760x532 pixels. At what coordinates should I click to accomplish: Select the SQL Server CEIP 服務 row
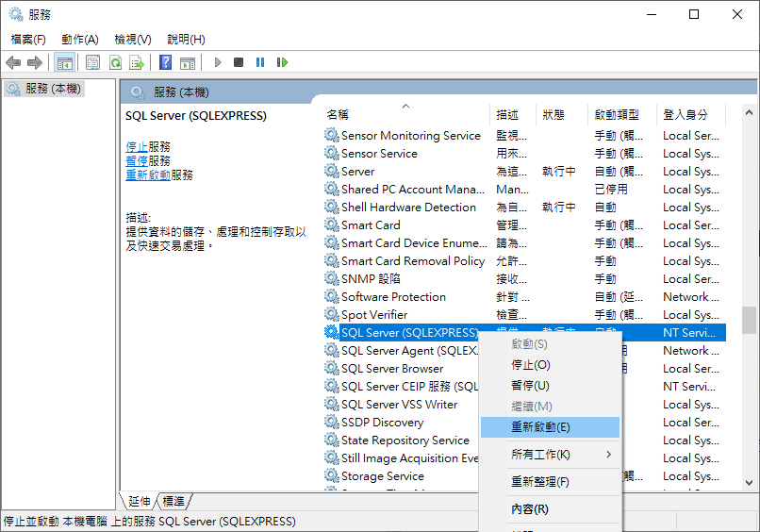pos(401,387)
